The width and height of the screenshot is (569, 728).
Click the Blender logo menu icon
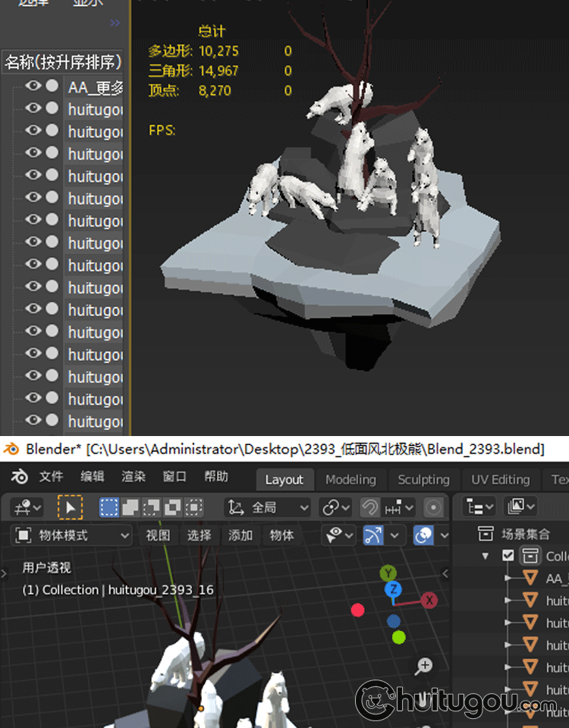(20, 477)
